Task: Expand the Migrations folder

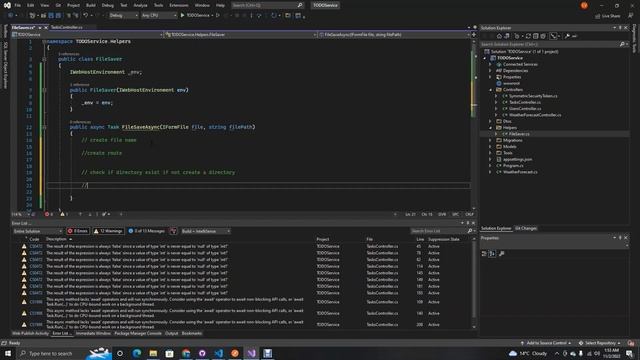Action: tap(490, 140)
